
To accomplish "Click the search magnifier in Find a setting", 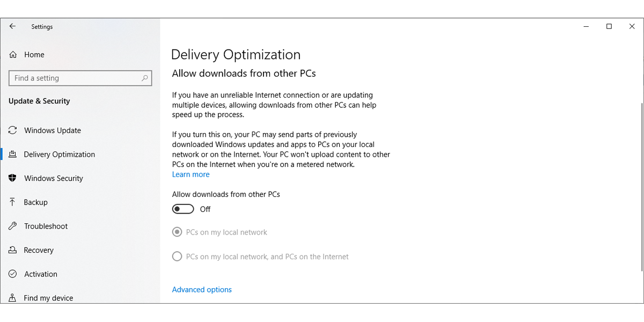I will pyautogui.click(x=144, y=78).
